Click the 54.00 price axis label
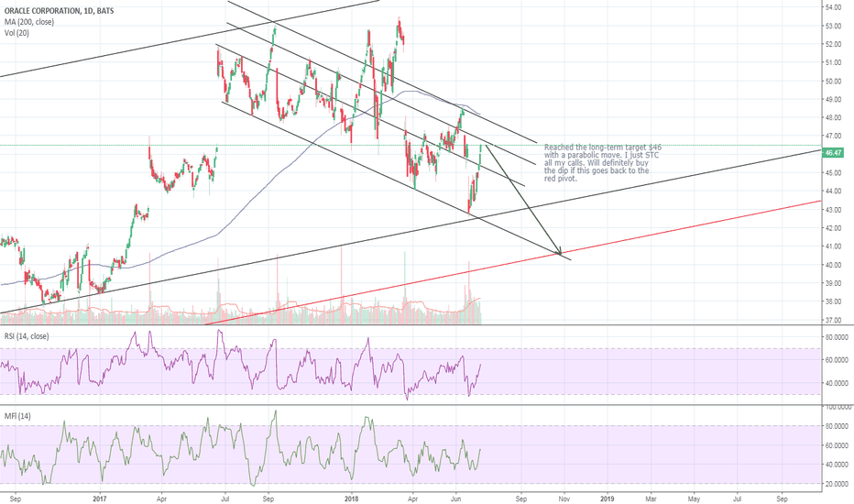This screenshot has height=504, width=854. click(x=833, y=7)
